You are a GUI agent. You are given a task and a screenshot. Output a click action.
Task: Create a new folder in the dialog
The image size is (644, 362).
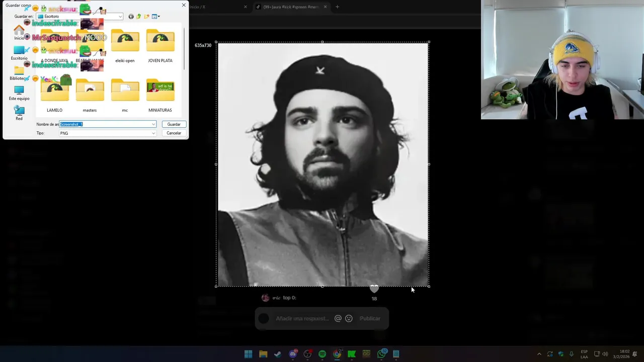coord(146,17)
